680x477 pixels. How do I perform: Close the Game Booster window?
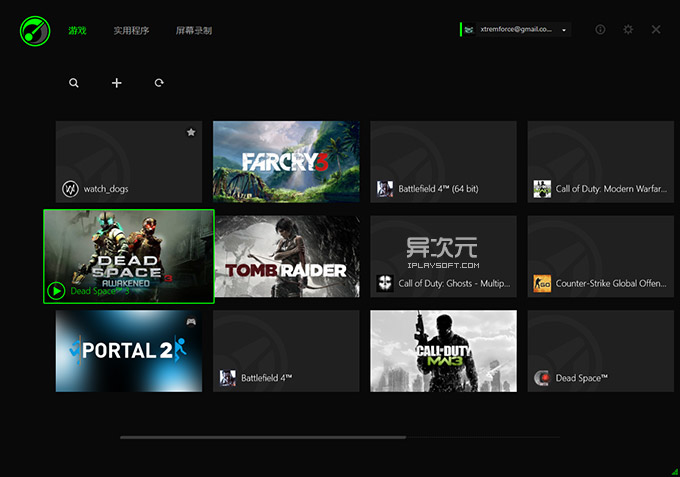pos(656,29)
